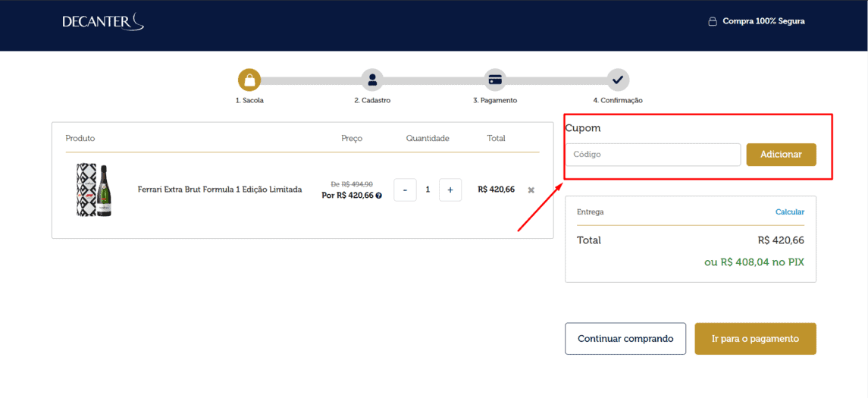Click the 'Produto' column header

tap(80, 139)
